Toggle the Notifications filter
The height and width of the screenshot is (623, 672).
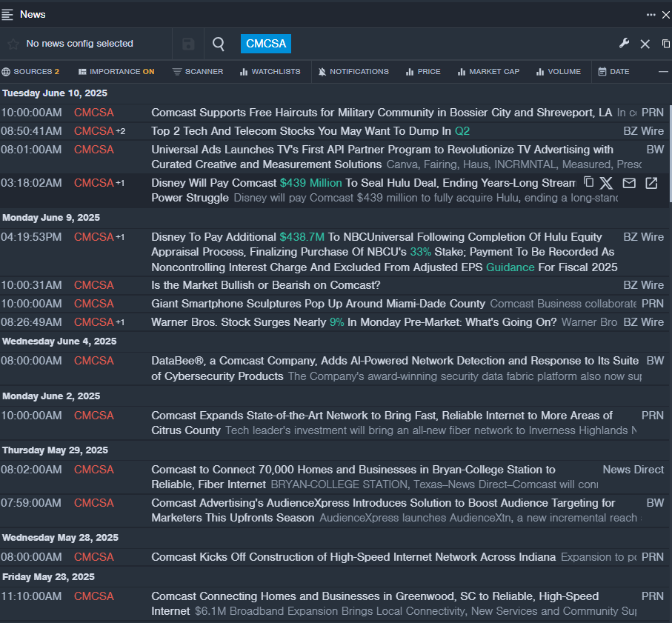click(353, 72)
